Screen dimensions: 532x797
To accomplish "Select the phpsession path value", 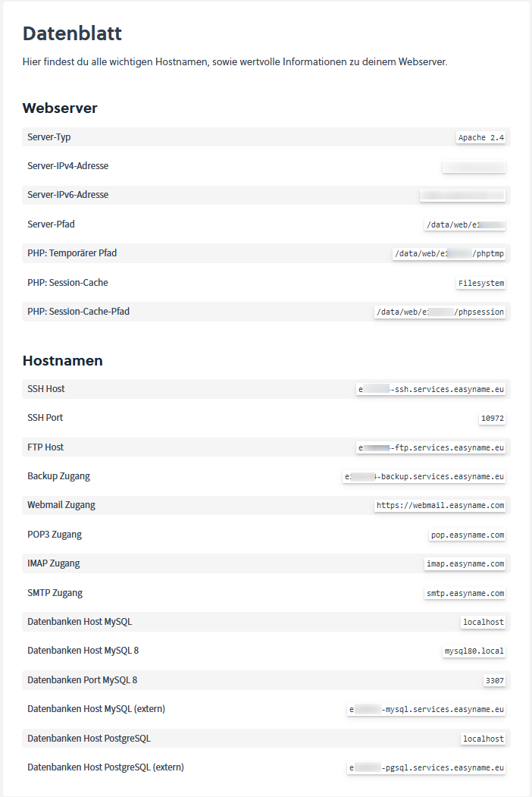I will click(440, 312).
